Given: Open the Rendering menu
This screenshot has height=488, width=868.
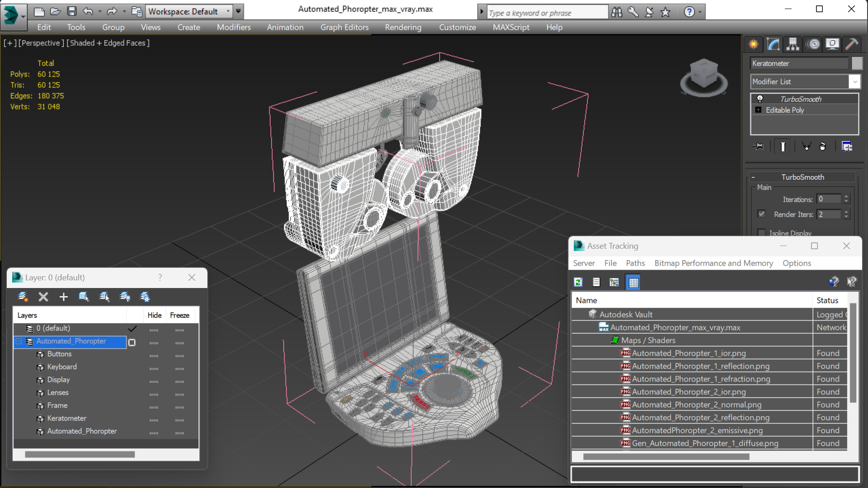Looking at the screenshot, I should pos(403,27).
